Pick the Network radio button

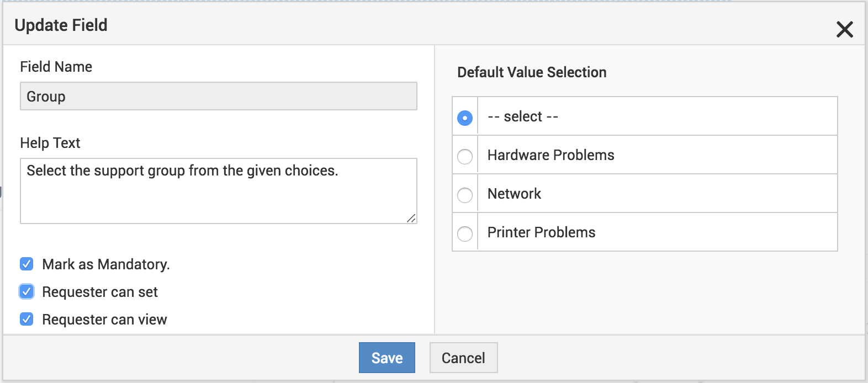click(x=465, y=195)
